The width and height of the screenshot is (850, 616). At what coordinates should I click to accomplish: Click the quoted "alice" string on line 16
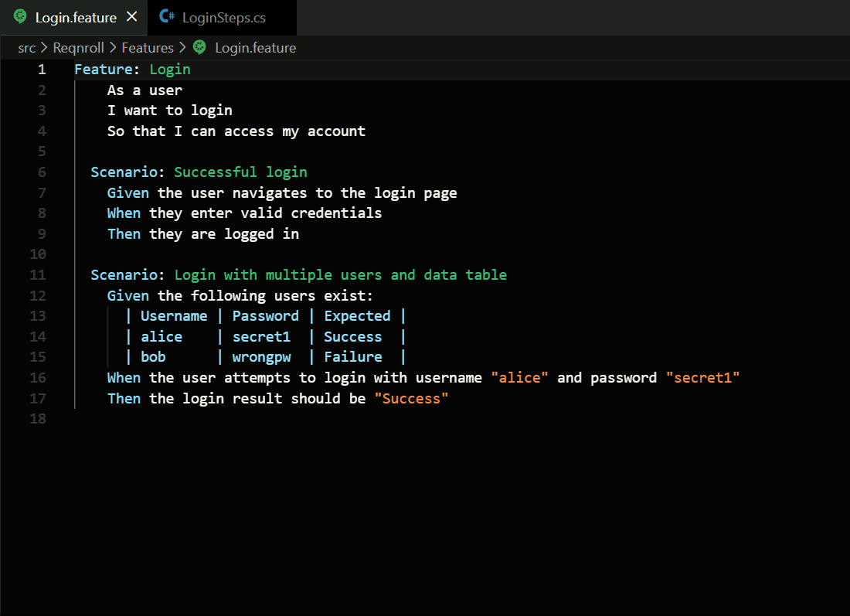pos(520,378)
